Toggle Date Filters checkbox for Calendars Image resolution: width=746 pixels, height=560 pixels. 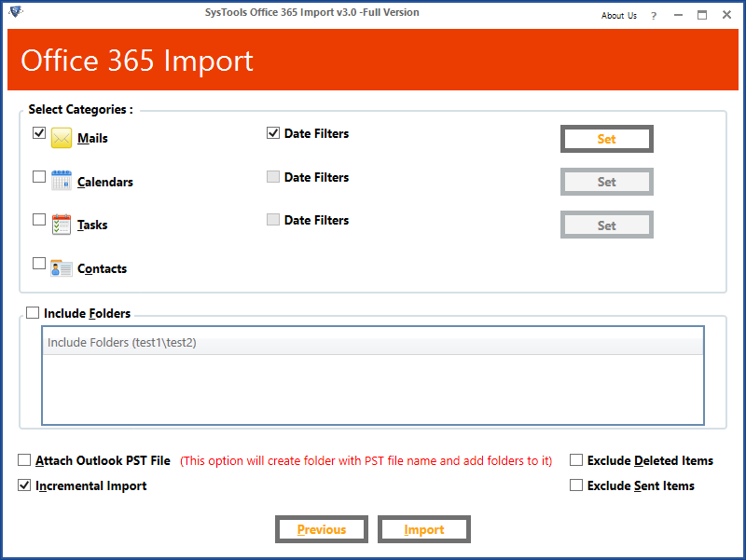pos(273,176)
